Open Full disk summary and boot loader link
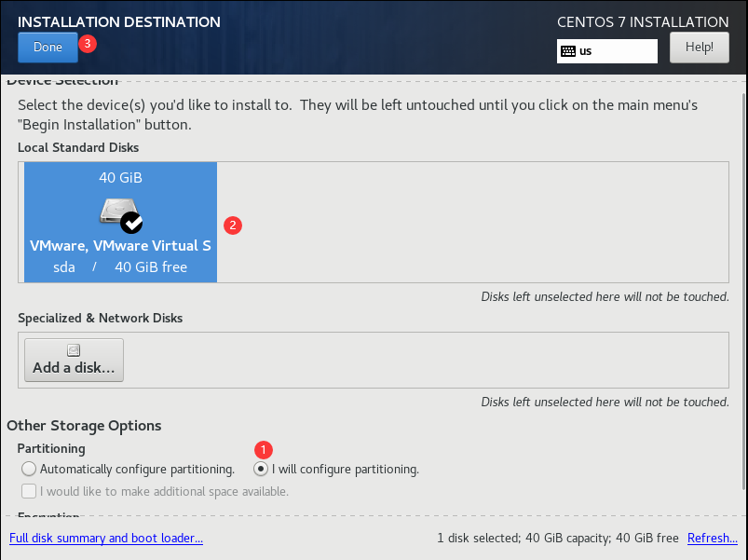This screenshot has height=560, width=748. (x=106, y=538)
